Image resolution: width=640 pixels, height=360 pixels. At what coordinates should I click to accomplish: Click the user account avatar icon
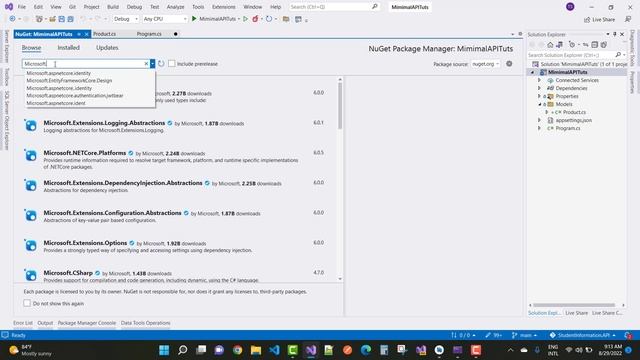[x=570, y=7]
